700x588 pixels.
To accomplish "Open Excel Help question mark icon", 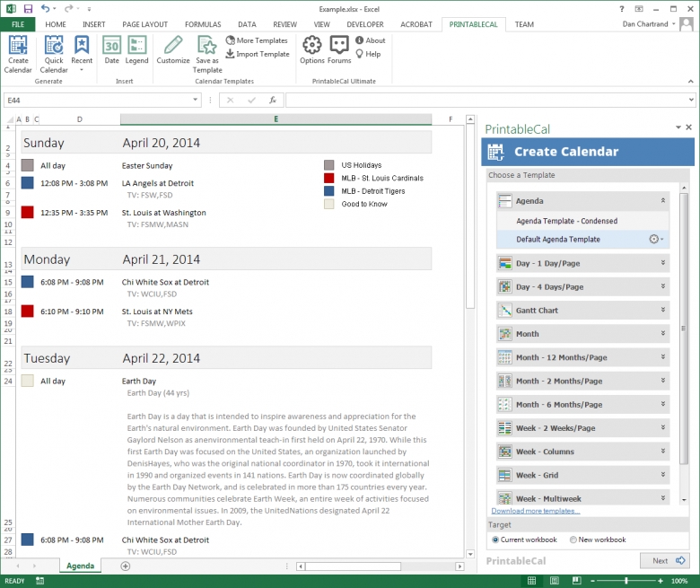I will pos(621,9).
